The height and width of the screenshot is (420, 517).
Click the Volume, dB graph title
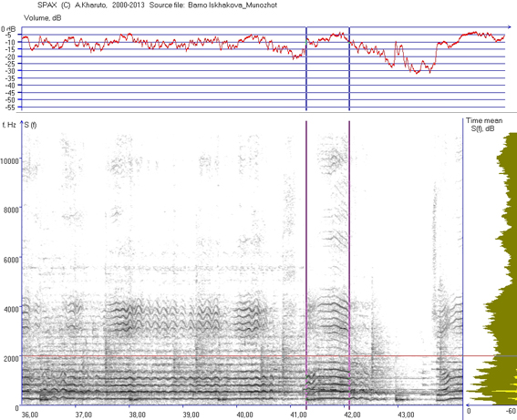click(42, 18)
